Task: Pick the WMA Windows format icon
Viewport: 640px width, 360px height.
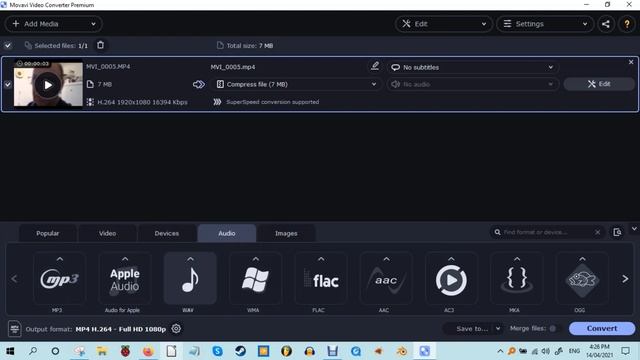Action: tap(256, 279)
